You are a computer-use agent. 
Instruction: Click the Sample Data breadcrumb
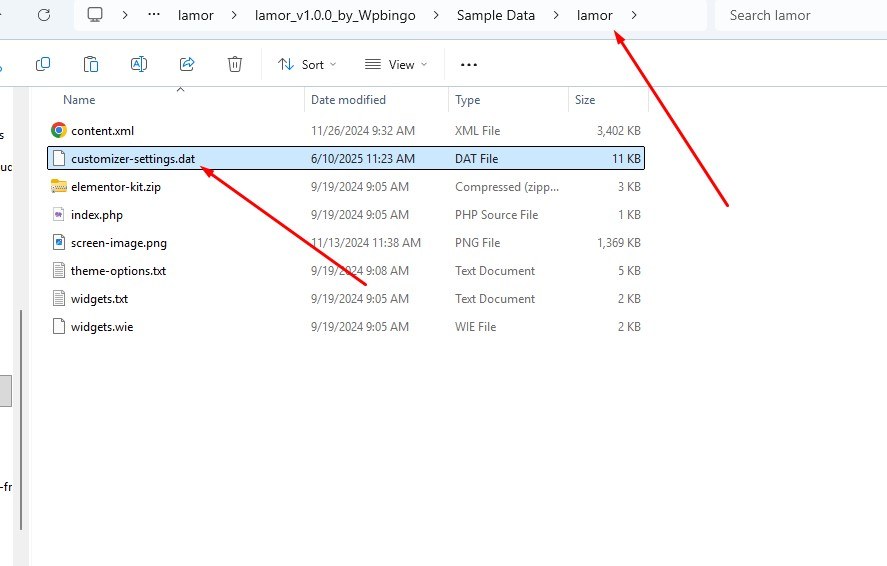click(x=495, y=15)
